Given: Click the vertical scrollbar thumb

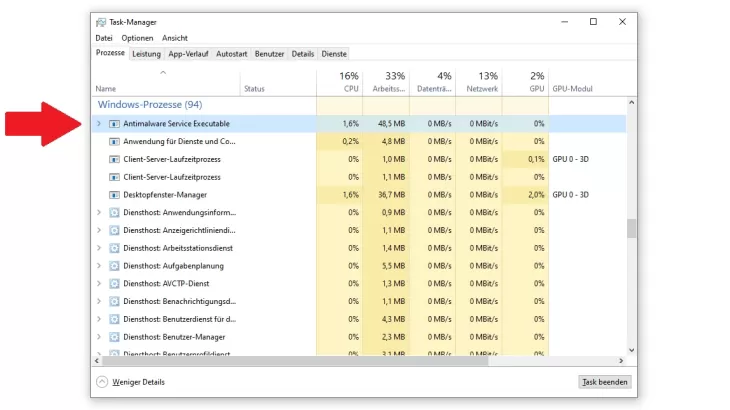Looking at the screenshot, I should coord(631,228).
